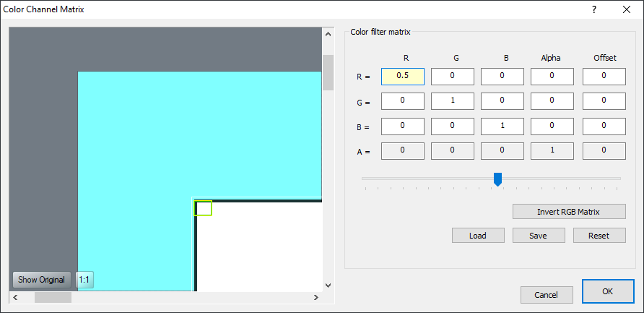Confirm changes with the OK button
The height and width of the screenshot is (313, 644).
607,291
